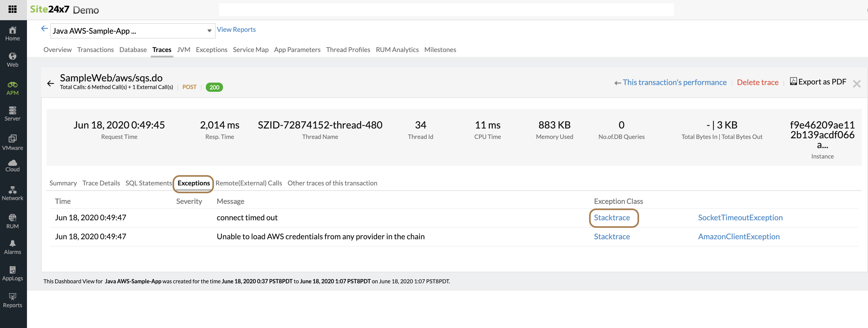The image size is (868, 328).
Task: Open the Java AWS-Sample-App dropdown
Action: click(132, 31)
